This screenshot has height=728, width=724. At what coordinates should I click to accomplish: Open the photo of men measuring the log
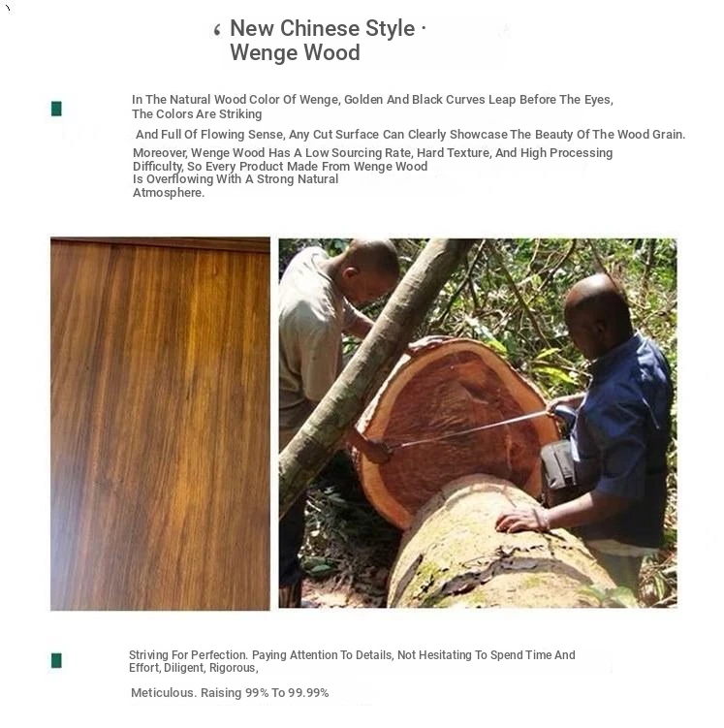(478, 423)
